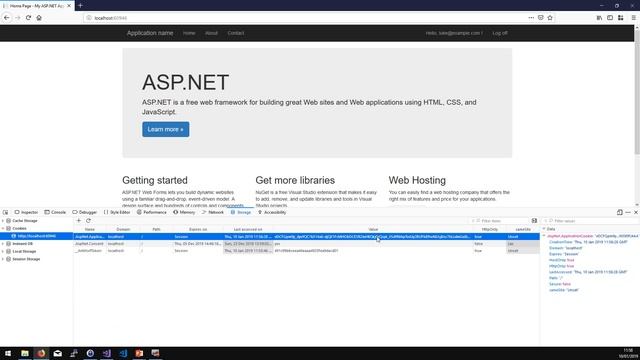Select the AspNet.Consent cookie row
640x360 pixels.
point(307,244)
